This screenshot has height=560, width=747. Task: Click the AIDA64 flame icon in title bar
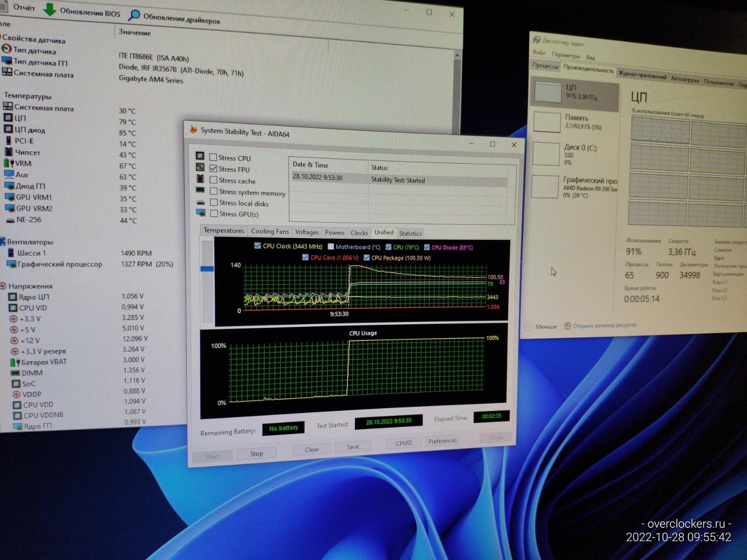[194, 129]
